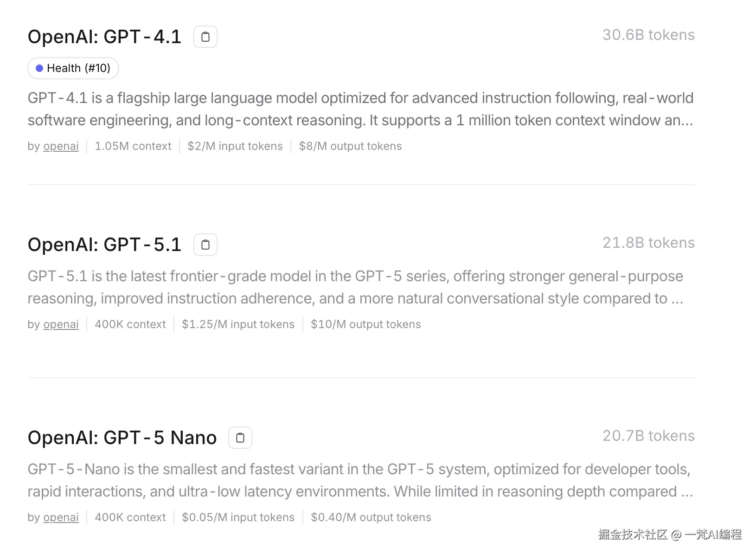Click the openai provider link under GPT-5.1

(x=61, y=324)
